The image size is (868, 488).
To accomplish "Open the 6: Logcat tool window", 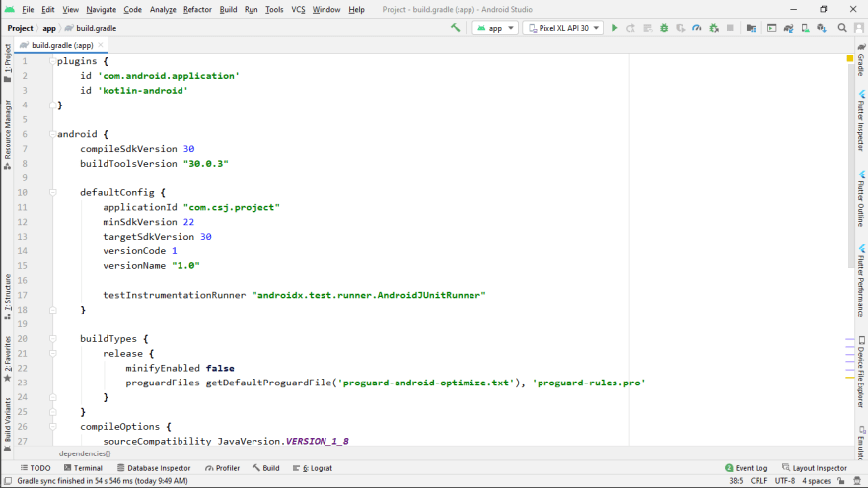I will tap(313, 468).
